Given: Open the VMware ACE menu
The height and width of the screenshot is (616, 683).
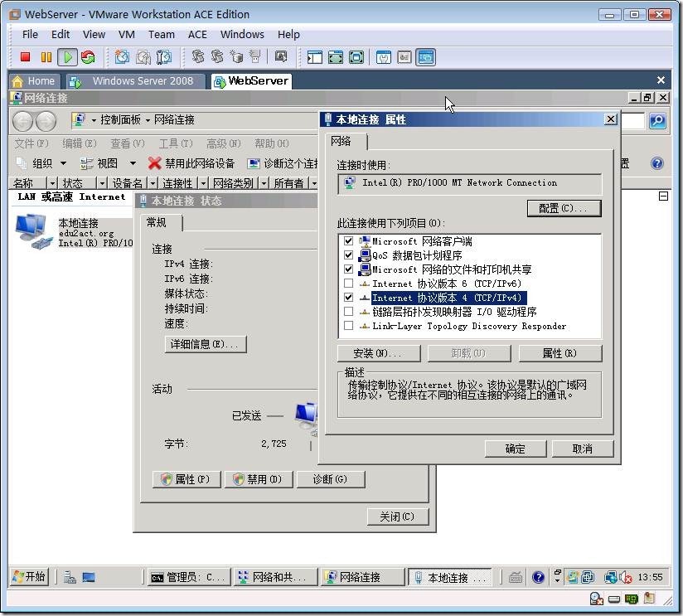Looking at the screenshot, I should (x=197, y=35).
